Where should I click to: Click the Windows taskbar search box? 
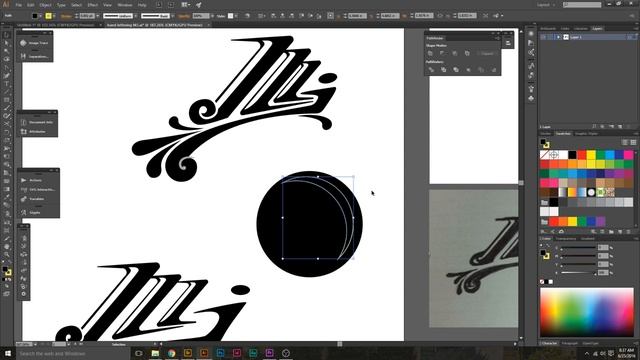[73, 353]
